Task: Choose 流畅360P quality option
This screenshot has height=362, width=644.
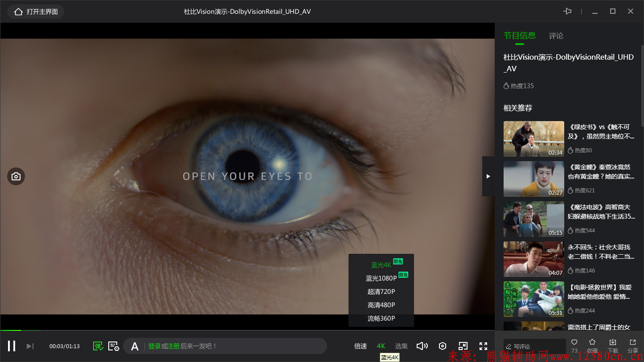Action: (381, 318)
